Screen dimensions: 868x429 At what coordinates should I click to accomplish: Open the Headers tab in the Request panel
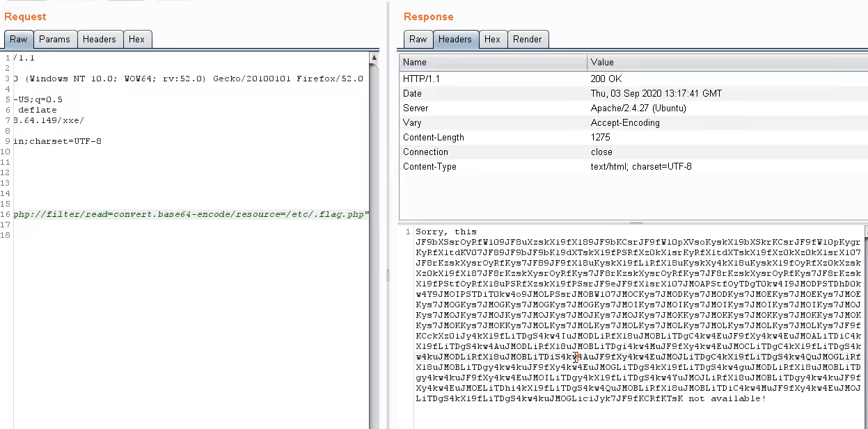100,39
